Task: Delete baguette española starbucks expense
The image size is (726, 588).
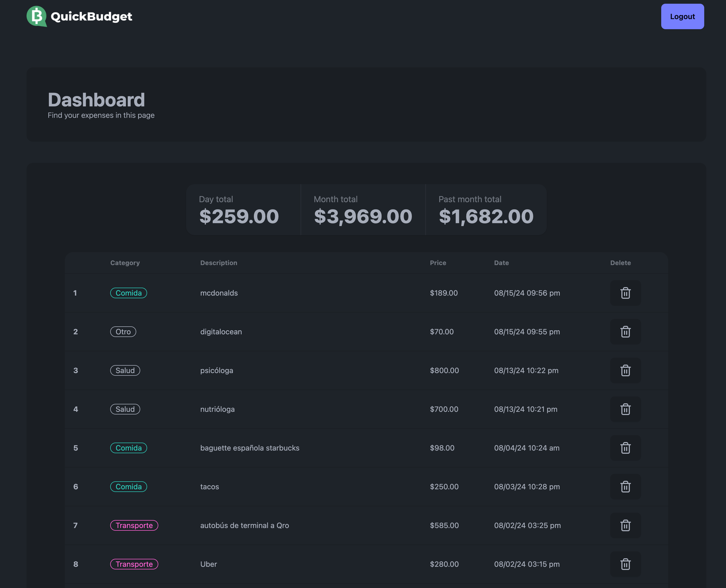Action: click(x=625, y=448)
